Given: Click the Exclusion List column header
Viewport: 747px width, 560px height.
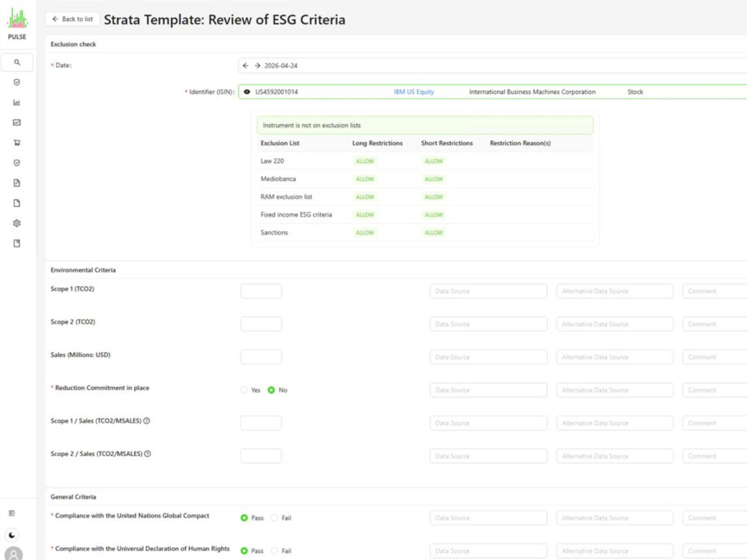Looking at the screenshot, I should tap(280, 143).
